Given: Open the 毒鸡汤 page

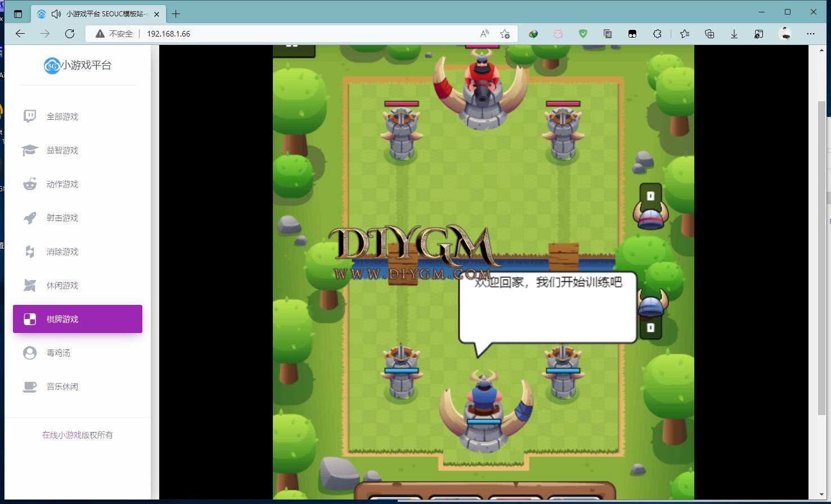Looking at the screenshot, I should [78, 353].
